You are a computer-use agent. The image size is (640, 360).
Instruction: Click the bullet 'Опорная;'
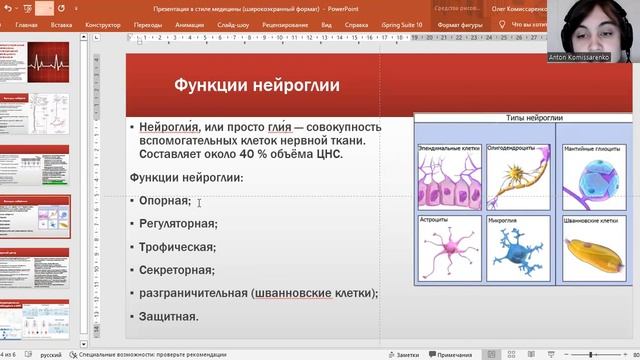(x=165, y=201)
